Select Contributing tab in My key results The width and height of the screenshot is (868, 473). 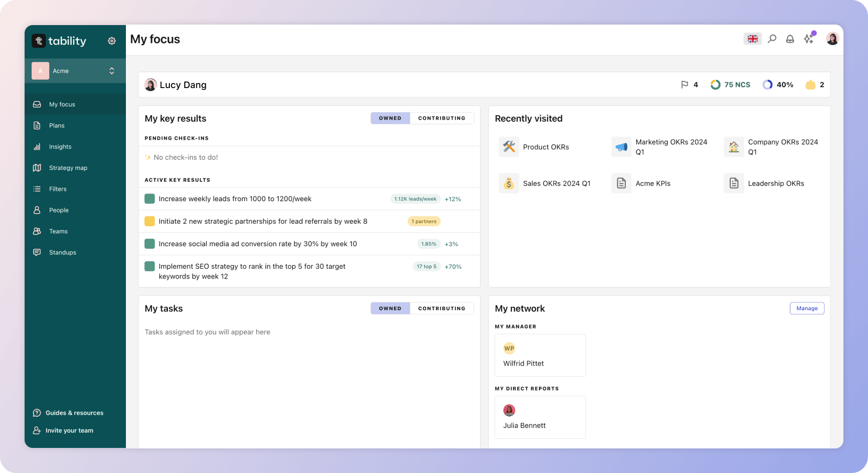pyautogui.click(x=442, y=118)
